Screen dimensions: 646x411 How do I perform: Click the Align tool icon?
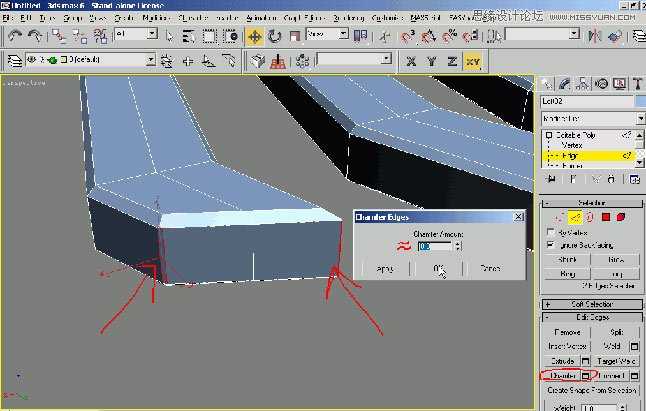615,36
